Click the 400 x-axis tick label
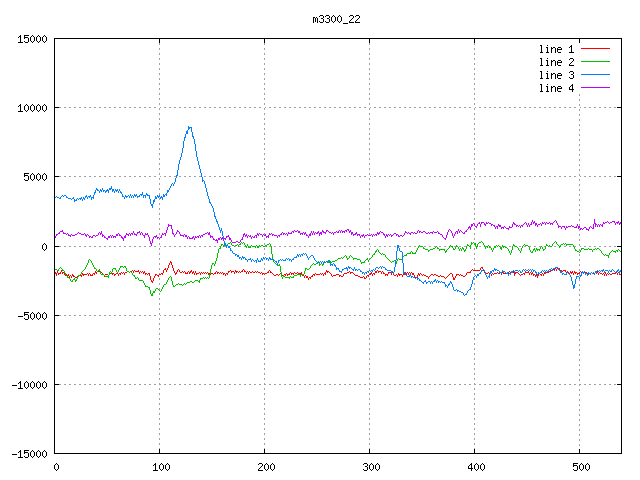 [474, 467]
